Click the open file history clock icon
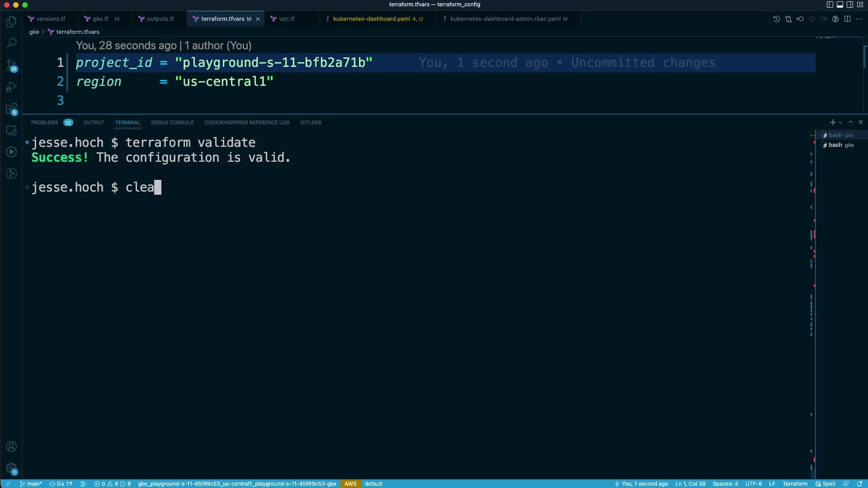Screen dimensions: 868x488 [x=777, y=19]
